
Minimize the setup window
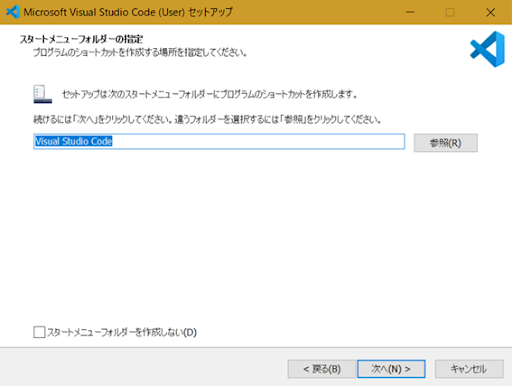410,12
